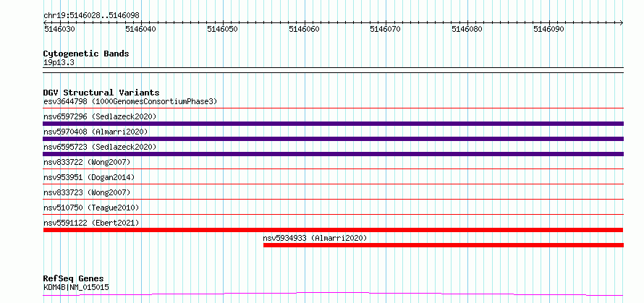Click ruler position 5146080
644x303 pixels.
(467, 29)
